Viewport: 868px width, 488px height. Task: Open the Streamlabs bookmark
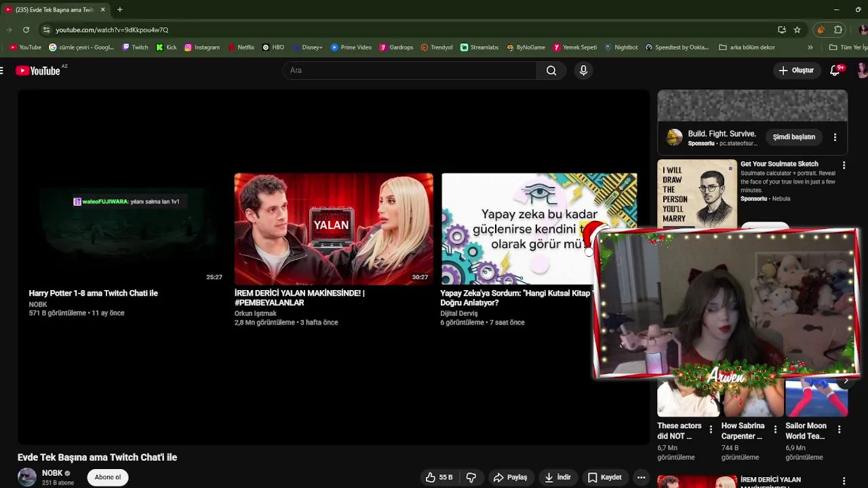coord(479,47)
